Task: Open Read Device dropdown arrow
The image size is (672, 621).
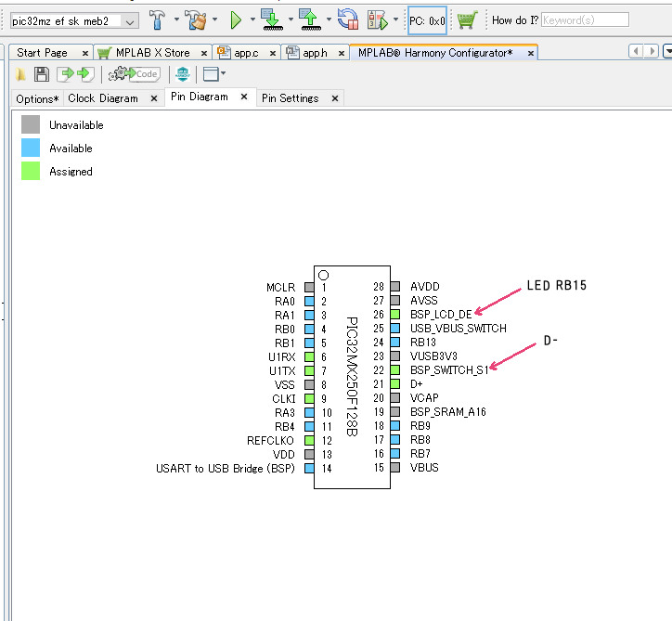Action: [x=329, y=19]
